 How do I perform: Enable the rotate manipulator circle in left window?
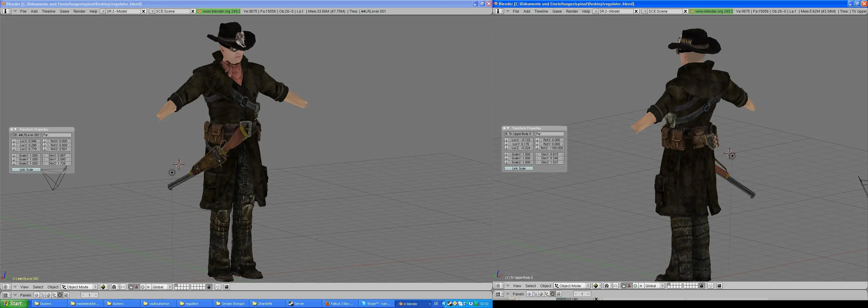(143, 287)
